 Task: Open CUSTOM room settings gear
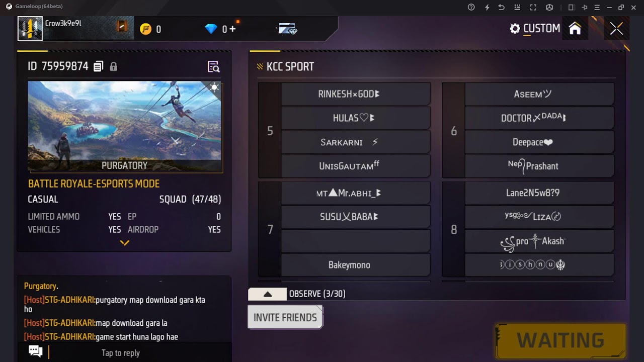515,29
